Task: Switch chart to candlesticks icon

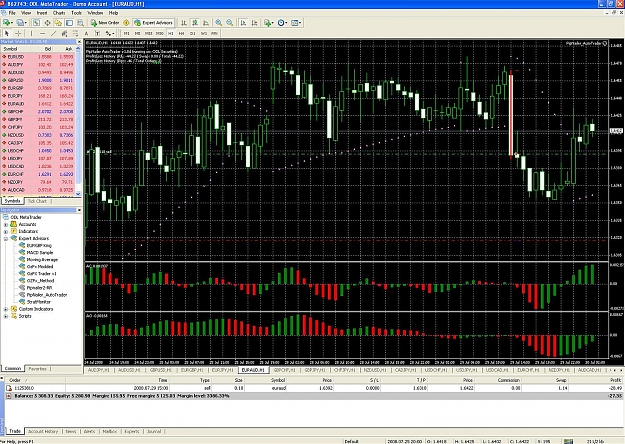Action: 195,23
